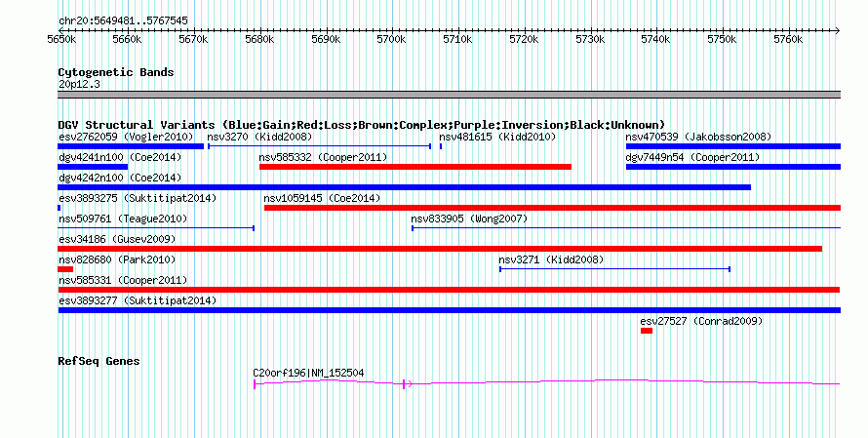Click the 5720k ruler tick label
Screen dimensions: 868x438
pos(525,40)
